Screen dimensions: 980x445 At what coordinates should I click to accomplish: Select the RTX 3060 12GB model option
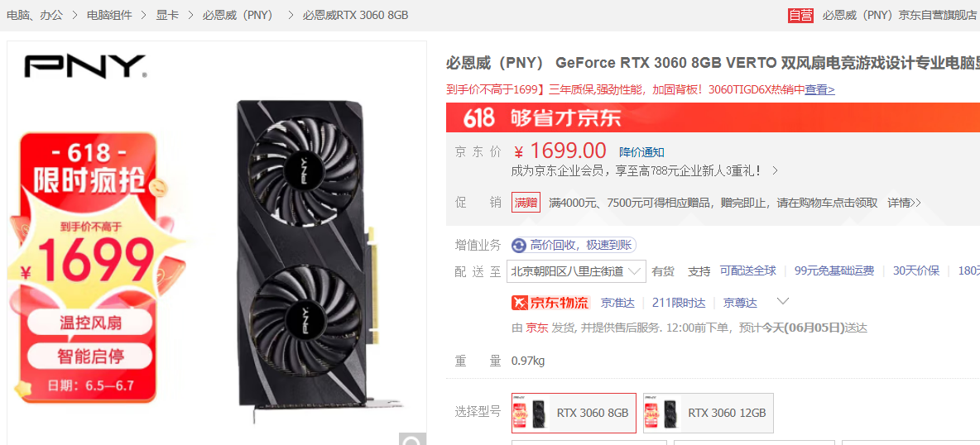pos(709,413)
